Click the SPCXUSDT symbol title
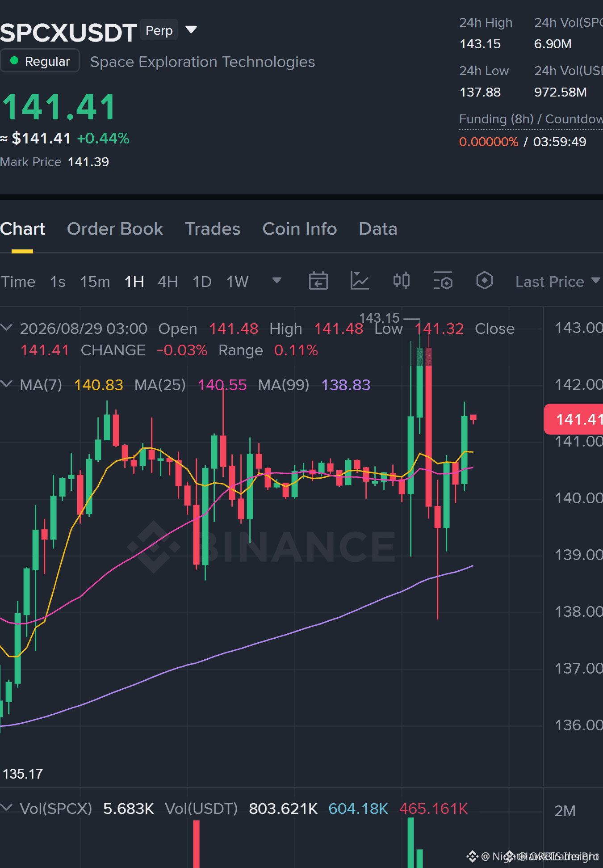Viewport: 603px width, 868px height. (x=68, y=32)
